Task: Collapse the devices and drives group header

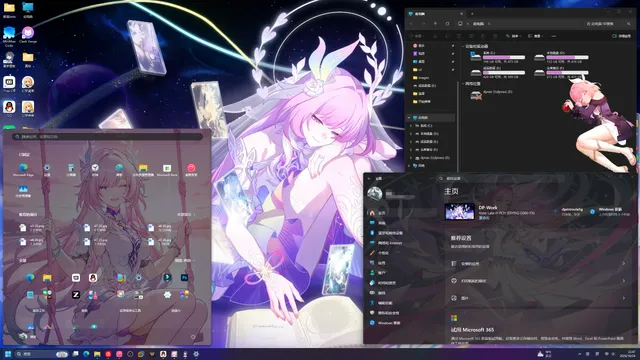Action: click(x=463, y=47)
